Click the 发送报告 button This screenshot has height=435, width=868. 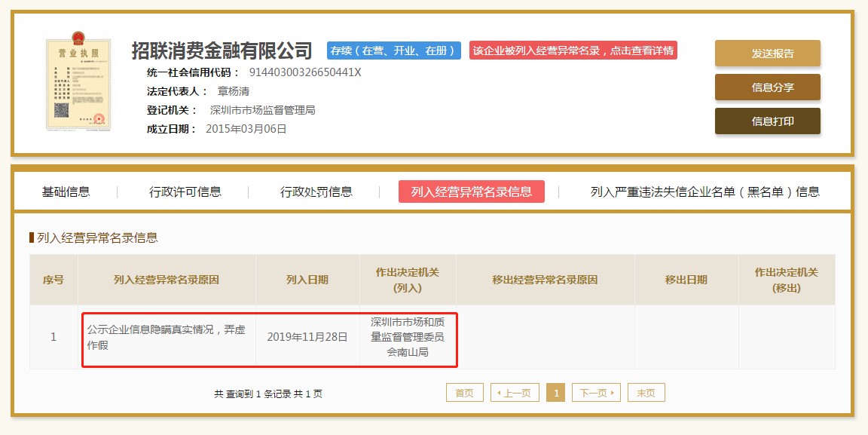coord(767,54)
